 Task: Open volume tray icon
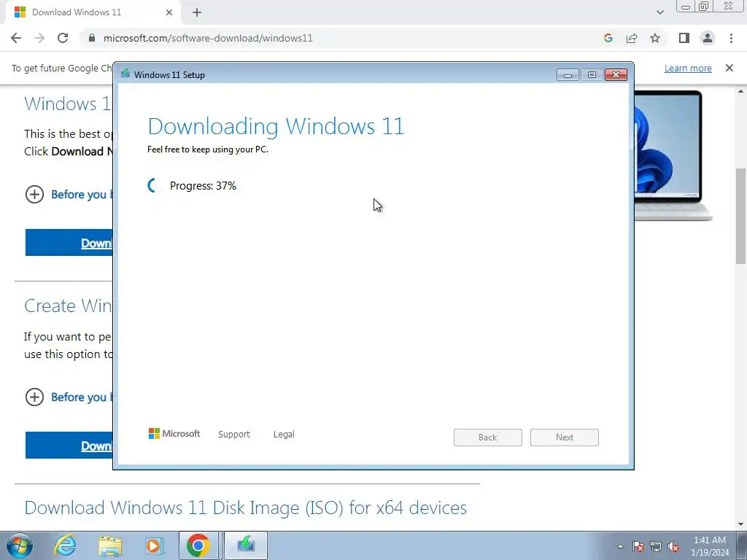point(673,546)
